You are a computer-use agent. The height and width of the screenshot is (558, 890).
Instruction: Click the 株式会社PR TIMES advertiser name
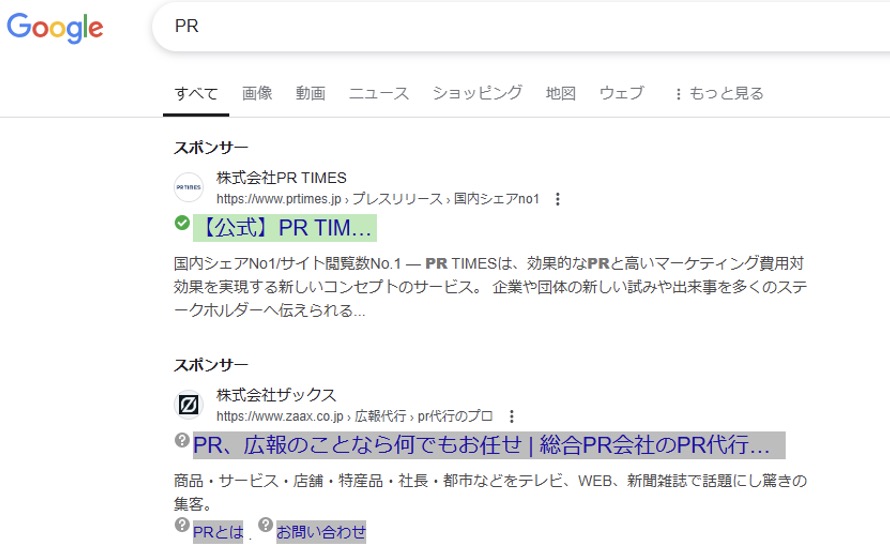click(281, 178)
